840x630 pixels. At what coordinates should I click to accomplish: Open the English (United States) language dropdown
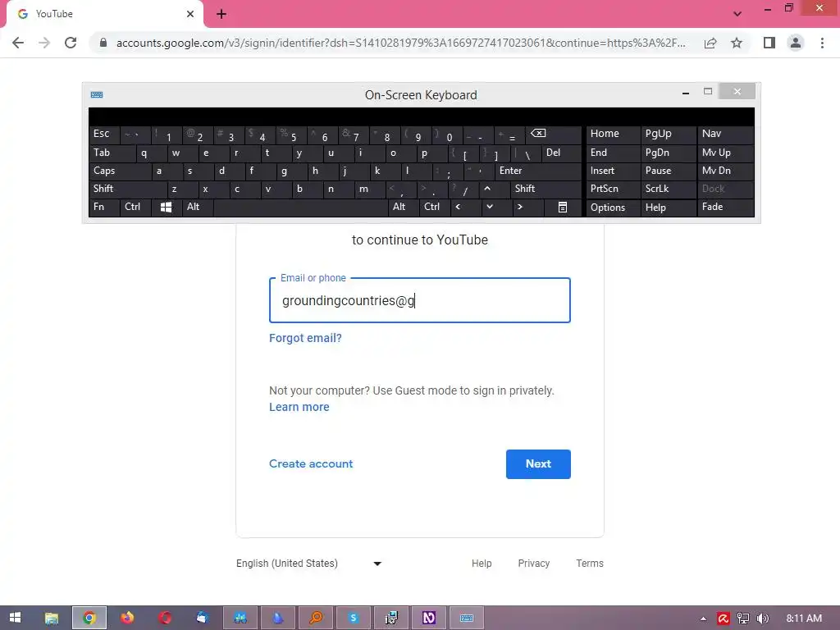pyautogui.click(x=309, y=564)
